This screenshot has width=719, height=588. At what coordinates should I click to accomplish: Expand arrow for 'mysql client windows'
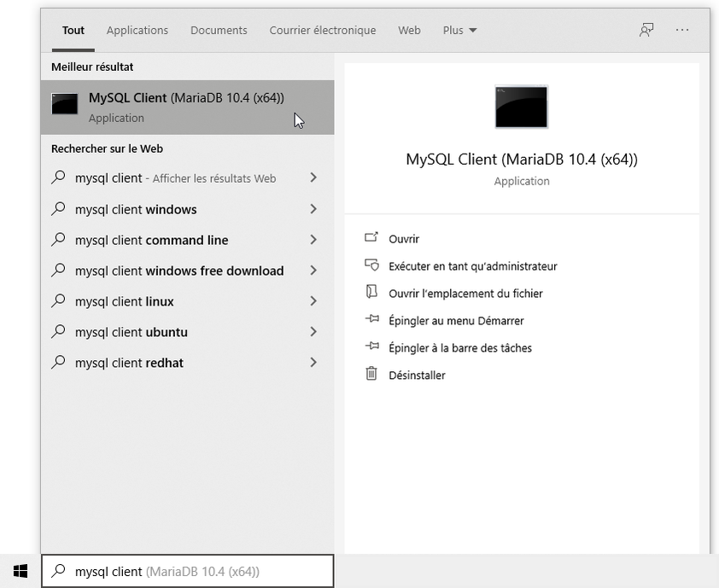[x=313, y=209]
